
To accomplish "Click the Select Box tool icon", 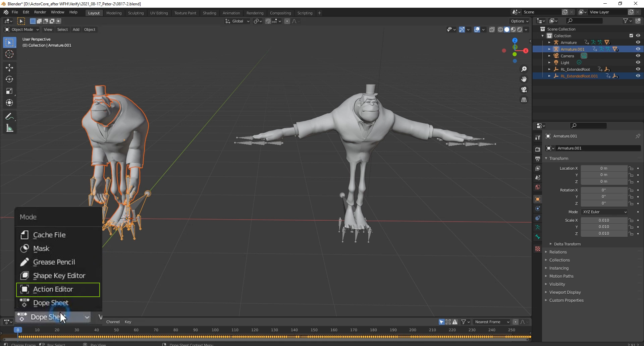I will [9, 42].
